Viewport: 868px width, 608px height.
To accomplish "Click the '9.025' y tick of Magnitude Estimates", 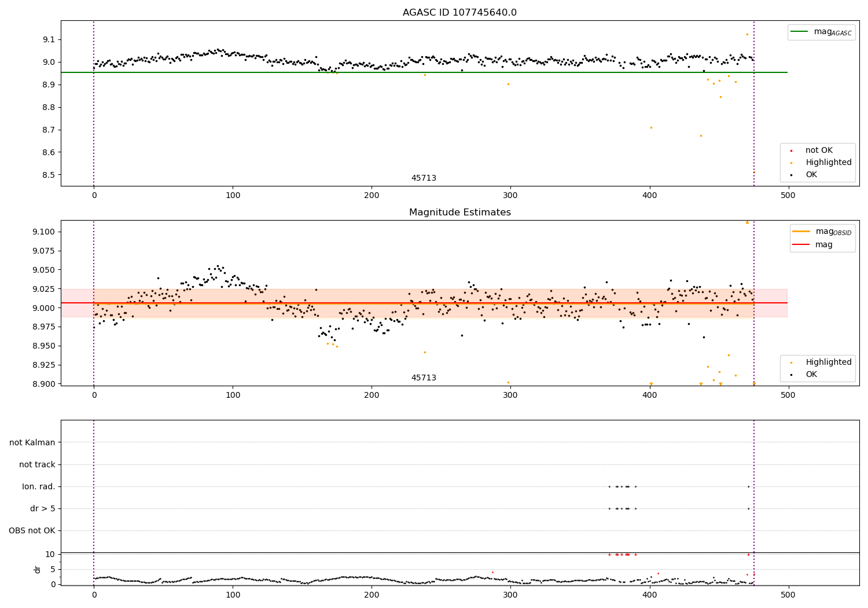I will coord(45,289).
